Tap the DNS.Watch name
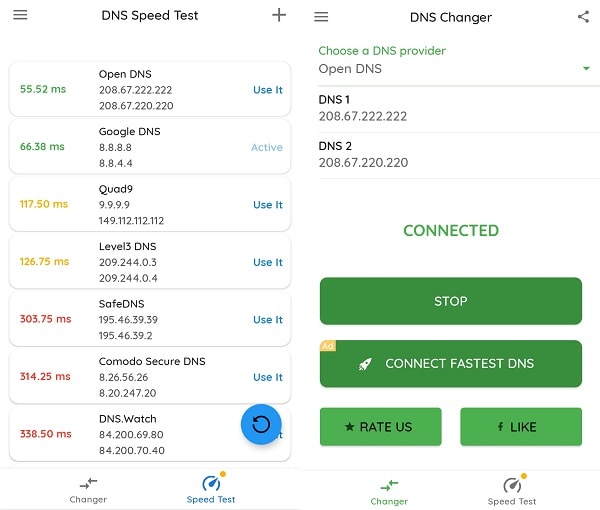Viewport: 600px width, 510px height. coord(127,419)
